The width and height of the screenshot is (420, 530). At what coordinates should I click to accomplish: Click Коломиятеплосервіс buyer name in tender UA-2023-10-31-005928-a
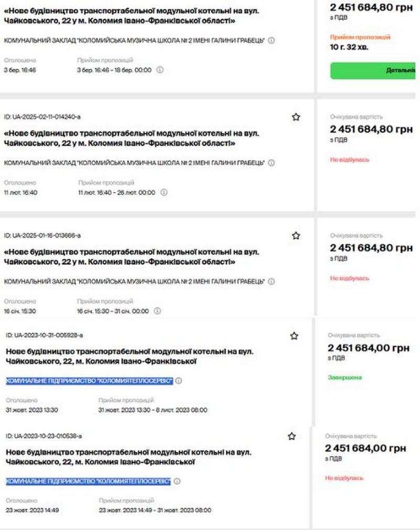tap(89, 381)
